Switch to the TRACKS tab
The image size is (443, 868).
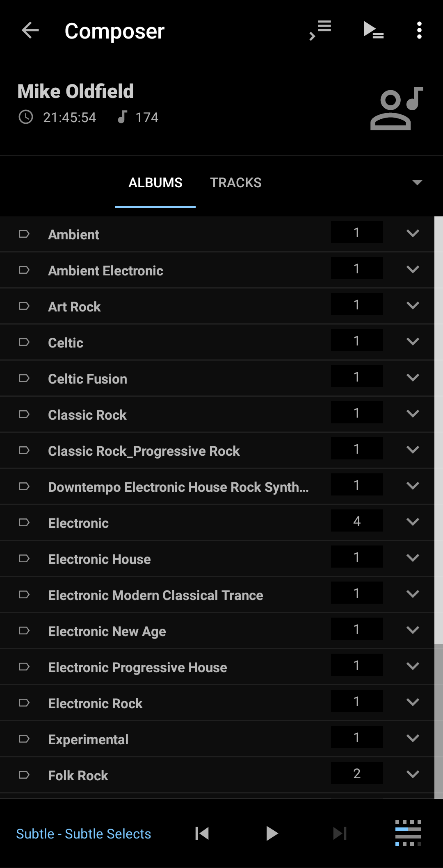tap(236, 183)
